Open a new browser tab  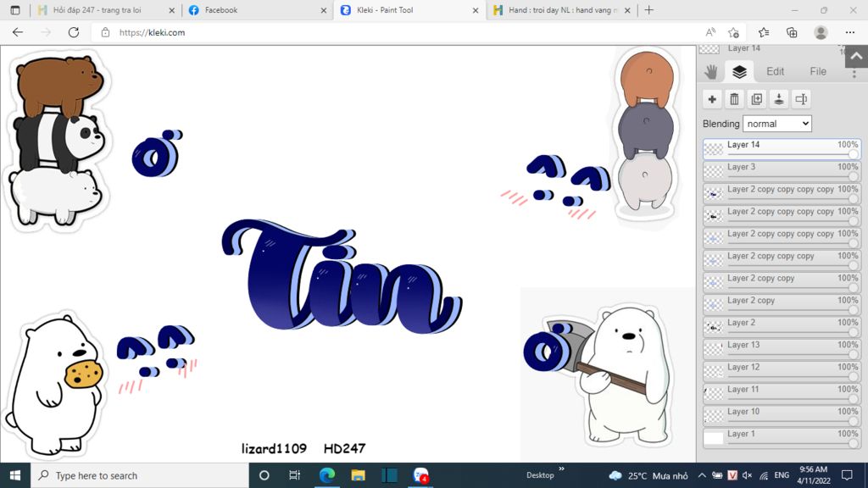(x=648, y=10)
